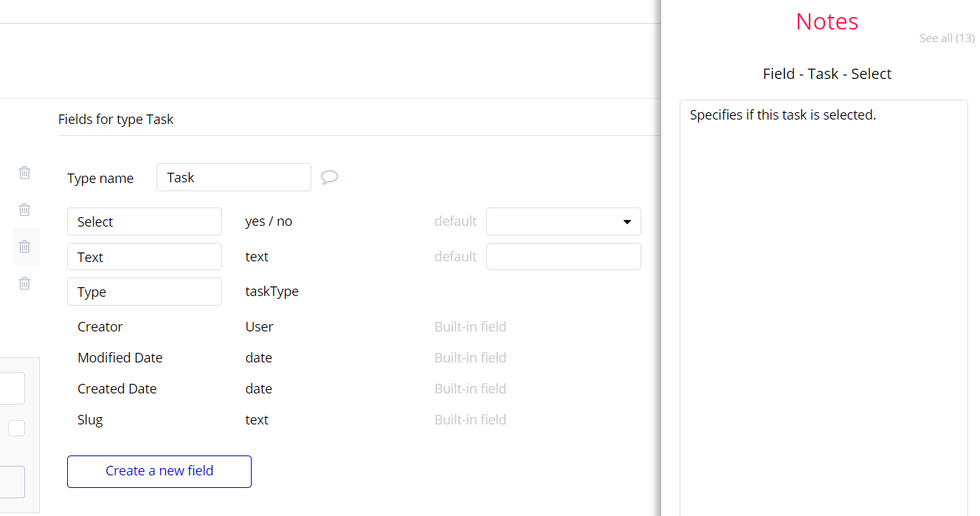Open the See all (13) notes link

pyautogui.click(x=946, y=38)
